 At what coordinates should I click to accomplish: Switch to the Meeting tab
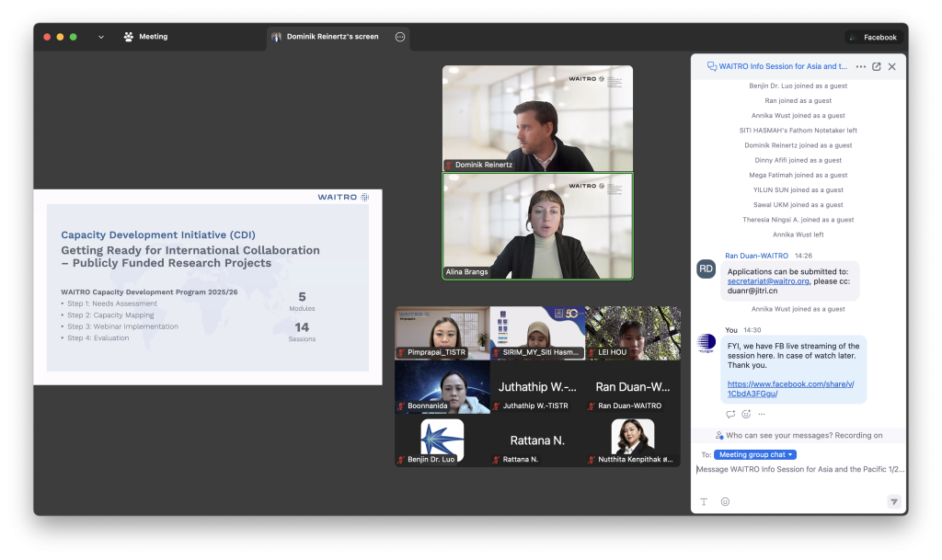pos(145,37)
